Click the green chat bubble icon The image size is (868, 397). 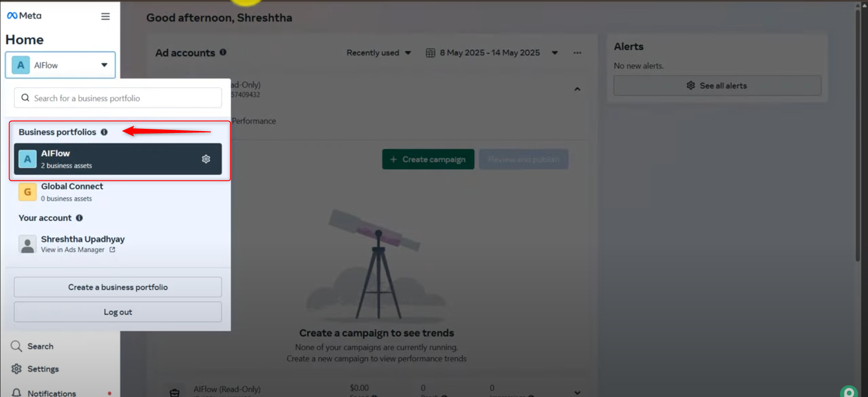tap(849, 392)
